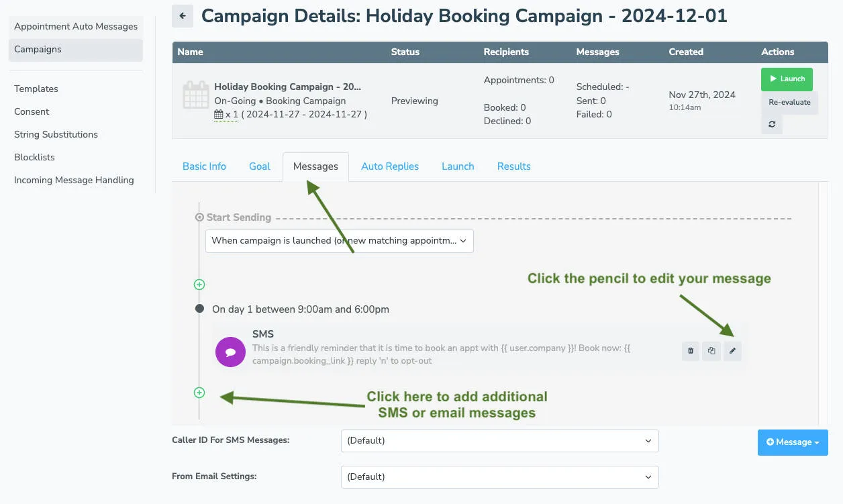843x504 pixels.
Task: Duplicate the SMS message with the copy icon
Action: click(711, 350)
